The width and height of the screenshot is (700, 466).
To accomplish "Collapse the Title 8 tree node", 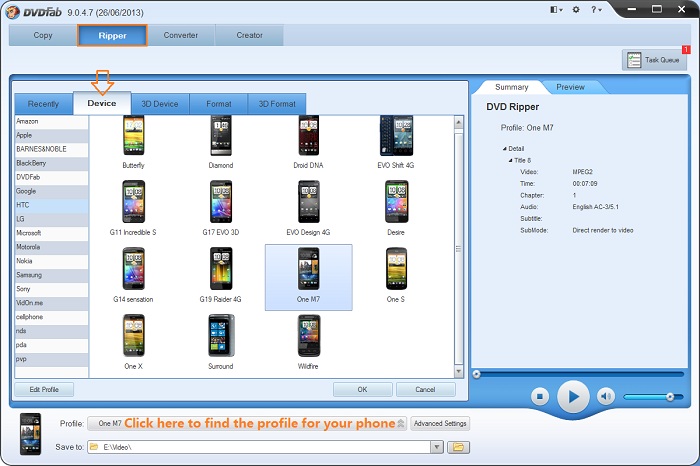I will [510, 160].
